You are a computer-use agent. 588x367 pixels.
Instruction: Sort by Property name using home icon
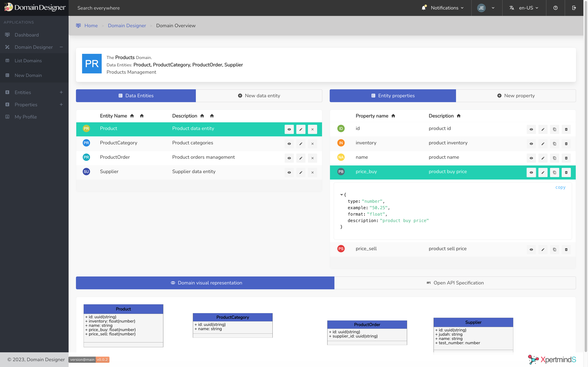[x=393, y=116]
